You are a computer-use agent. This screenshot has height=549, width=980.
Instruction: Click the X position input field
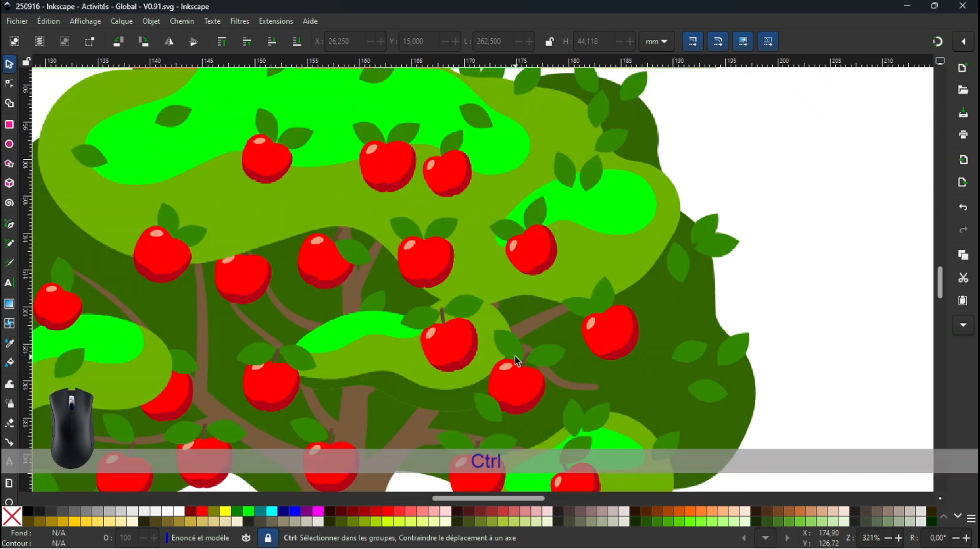pos(344,42)
